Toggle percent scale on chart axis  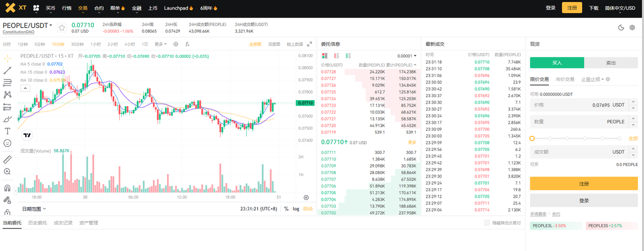286,209
